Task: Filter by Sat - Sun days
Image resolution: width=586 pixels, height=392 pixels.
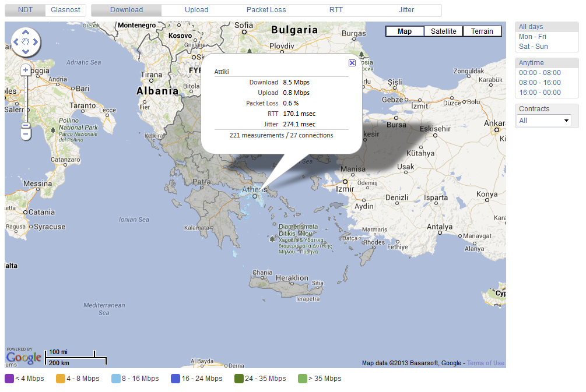Action: pos(533,47)
